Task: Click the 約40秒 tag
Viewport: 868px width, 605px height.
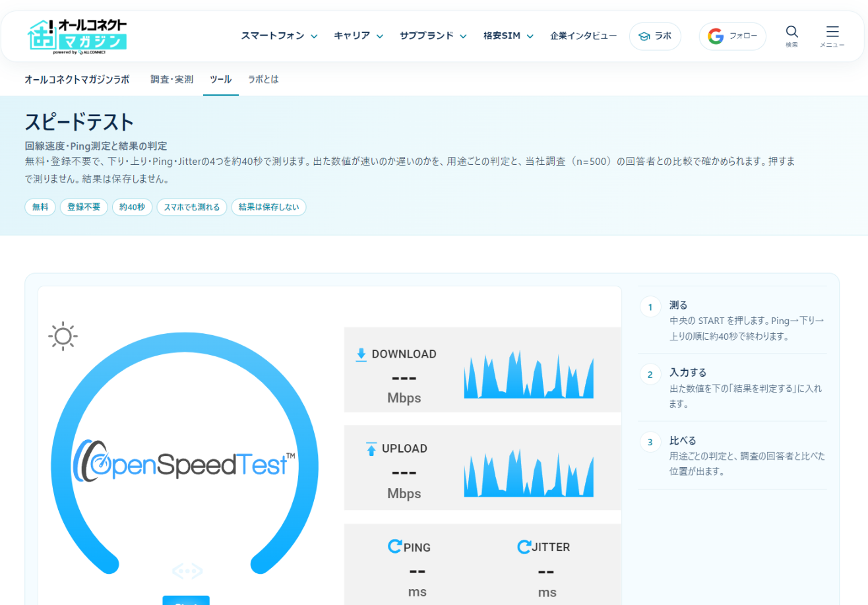Action: (x=133, y=207)
